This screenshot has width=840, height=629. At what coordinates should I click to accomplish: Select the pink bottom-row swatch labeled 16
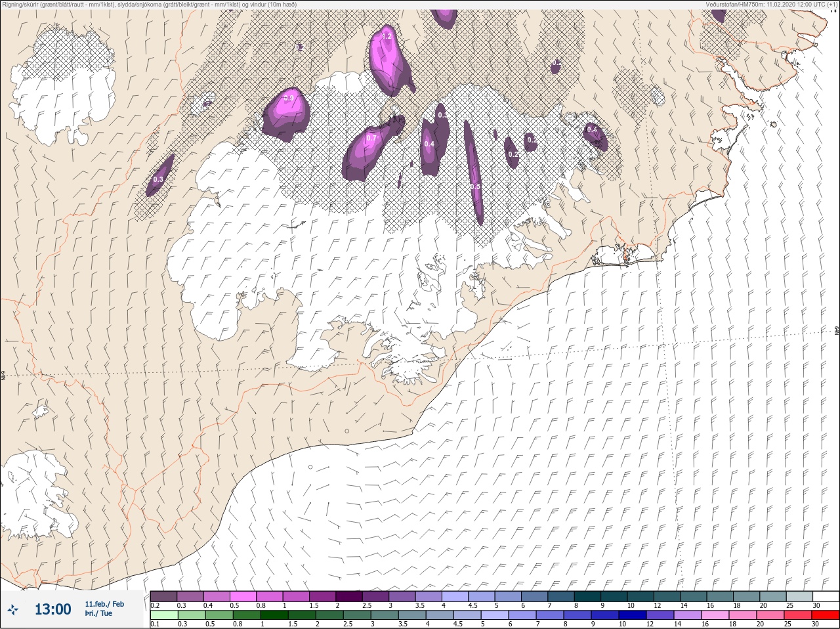click(715, 615)
